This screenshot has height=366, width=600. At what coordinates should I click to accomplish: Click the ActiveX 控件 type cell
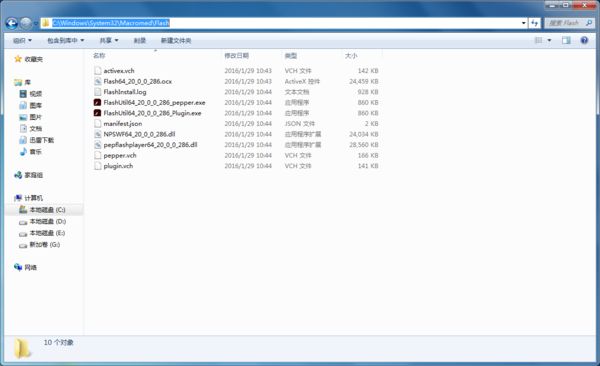(x=302, y=82)
